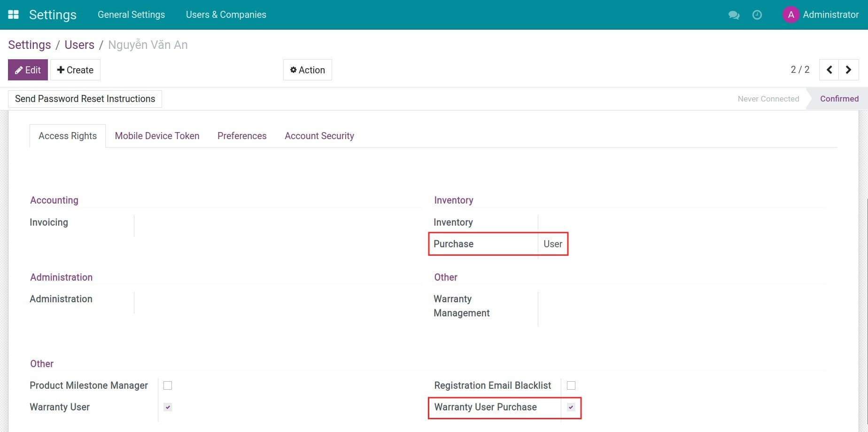The height and width of the screenshot is (432, 868).
Task: Click Send Password Reset Instructions
Action: [85, 99]
